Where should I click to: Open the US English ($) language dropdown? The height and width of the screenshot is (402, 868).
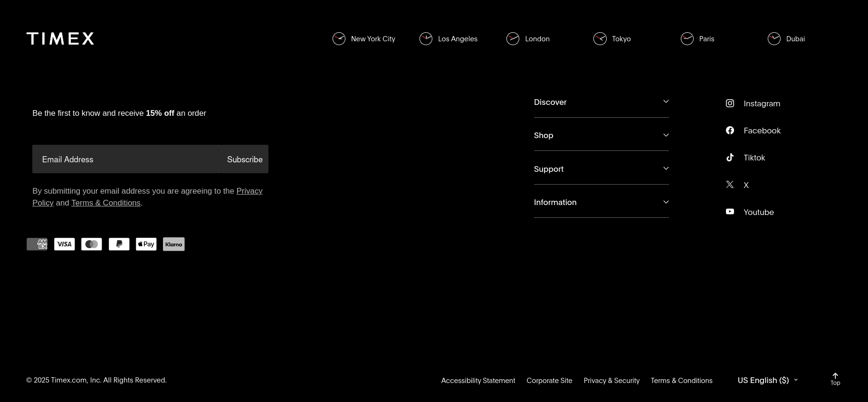pos(767,380)
